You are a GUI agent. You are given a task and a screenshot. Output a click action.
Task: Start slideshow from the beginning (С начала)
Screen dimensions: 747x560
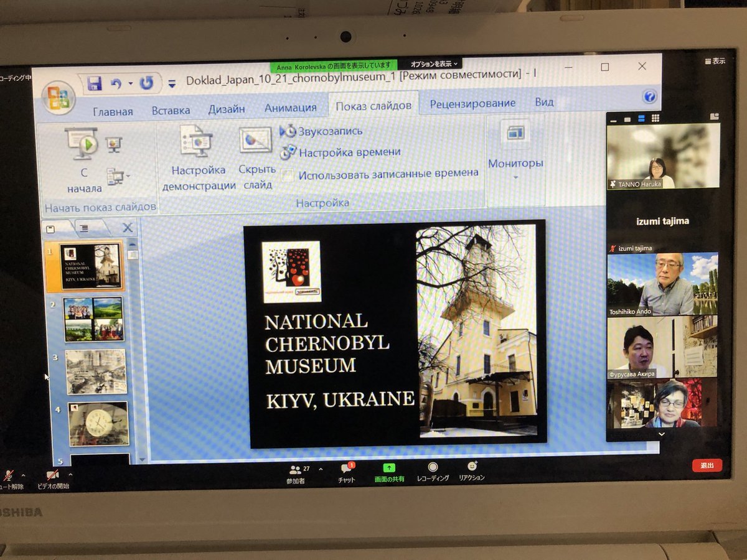coord(85,161)
